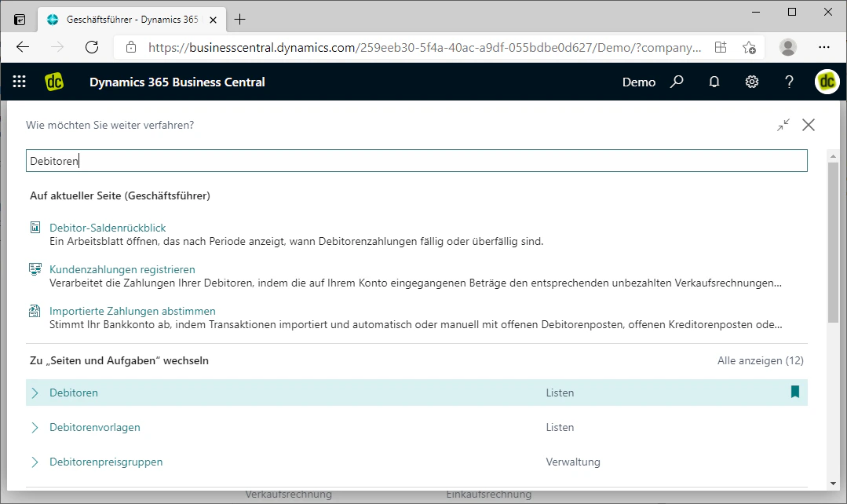The width and height of the screenshot is (847, 504).
Task: Open a new browser tab
Action: pyautogui.click(x=240, y=20)
